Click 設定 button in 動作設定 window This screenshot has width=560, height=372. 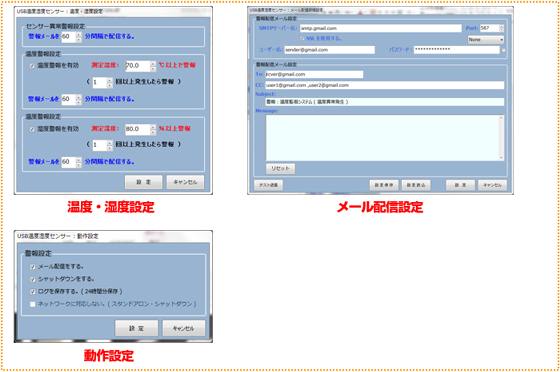[x=136, y=328]
